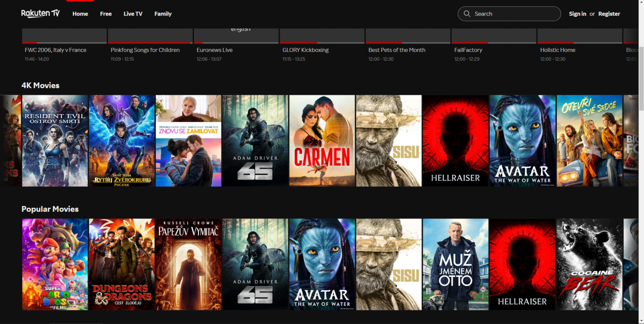Open the 65 poster in Popular Movies
This screenshot has height=324, width=644.
(255, 265)
